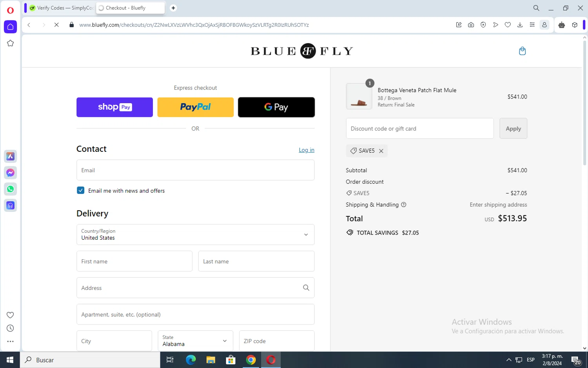
Task: Click the Bottega Veneta mule thumbnail
Action: 359,96
